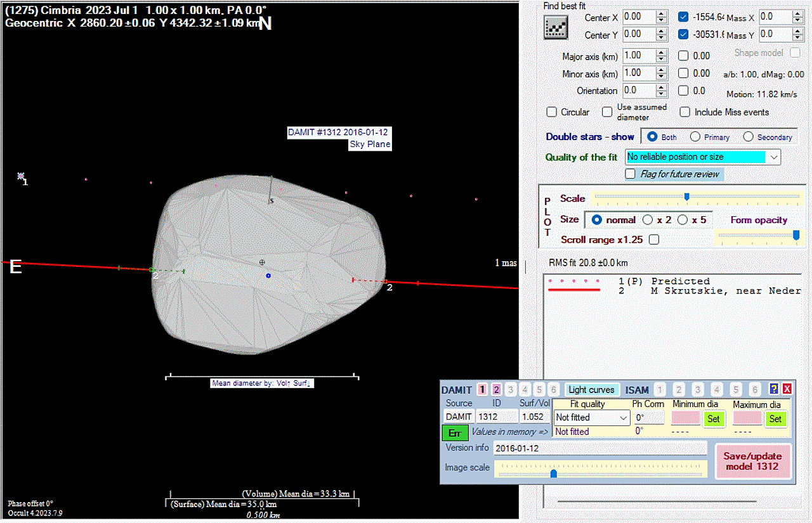Open the Light curves tab
This screenshot has width=812, height=523.
[x=591, y=390]
